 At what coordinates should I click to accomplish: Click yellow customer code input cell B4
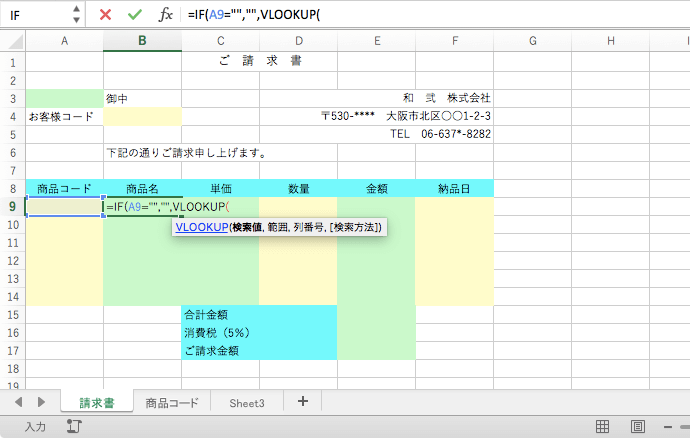click(142, 117)
